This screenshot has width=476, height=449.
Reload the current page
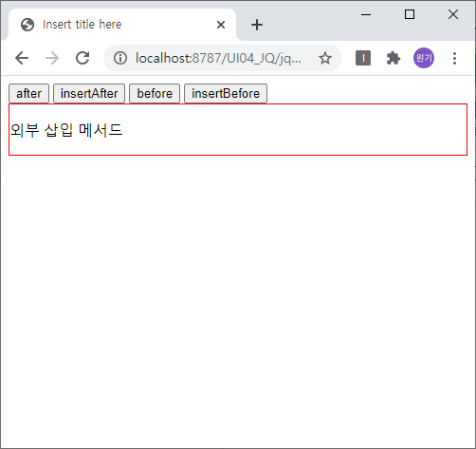(x=82, y=58)
